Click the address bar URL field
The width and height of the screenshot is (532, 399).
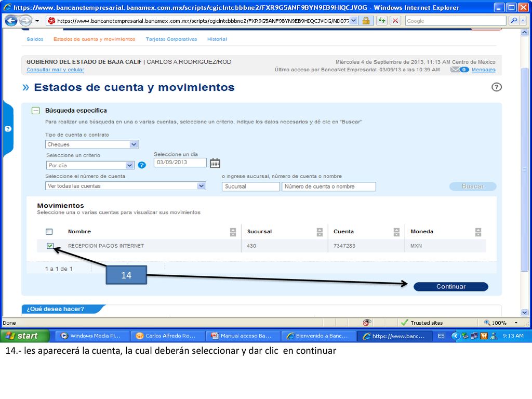202,21
